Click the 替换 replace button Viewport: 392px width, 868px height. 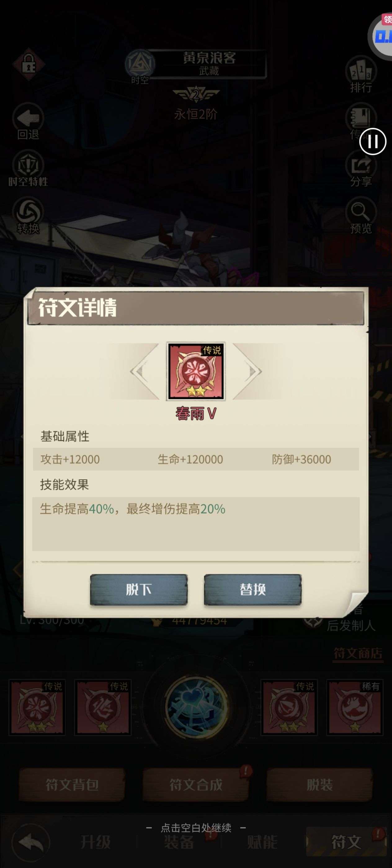pyautogui.click(x=253, y=590)
